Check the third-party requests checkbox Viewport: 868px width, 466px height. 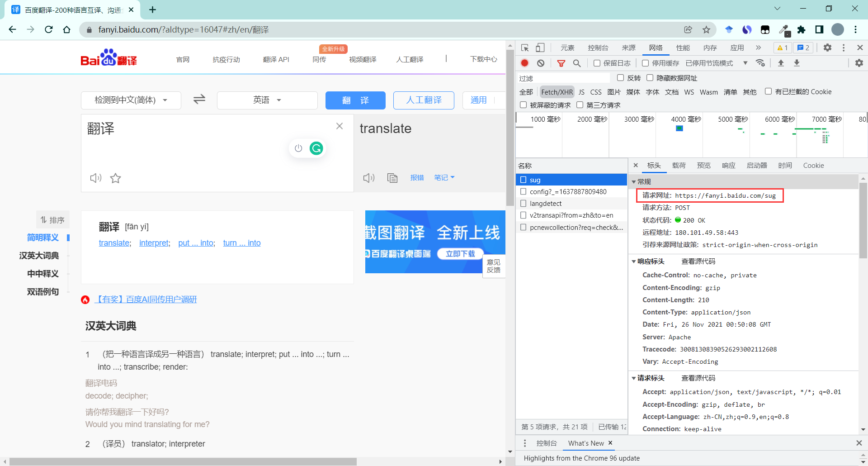pyautogui.click(x=580, y=105)
